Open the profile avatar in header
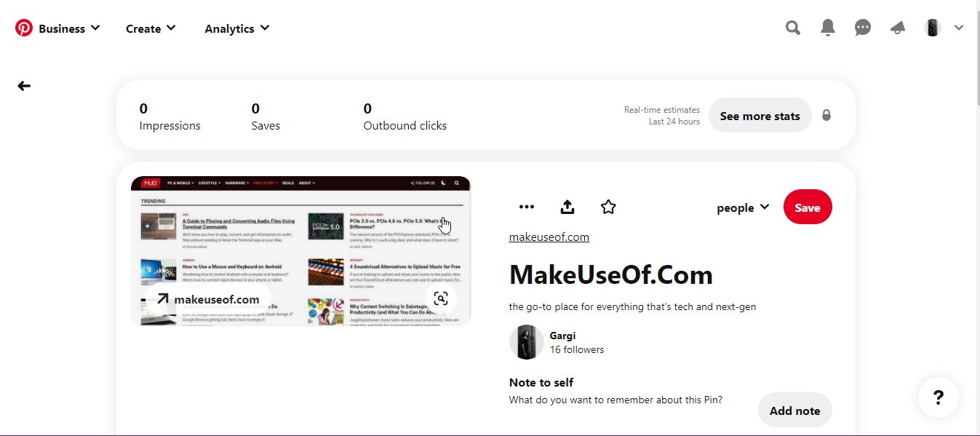 [933, 28]
